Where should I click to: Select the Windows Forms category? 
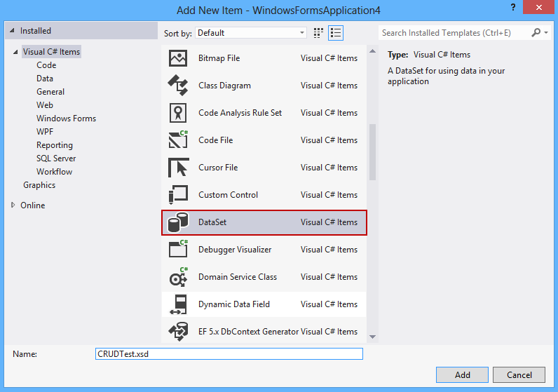coord(66,119)
